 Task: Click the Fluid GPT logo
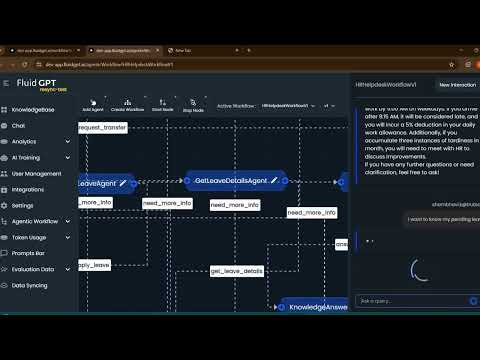pos(36,83)
